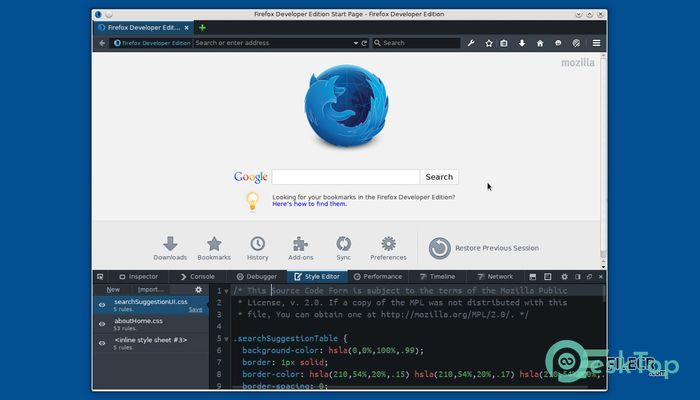Open downloads arrow in Firefox toolbar
The image size is (700, 400).
pos(522,43)
